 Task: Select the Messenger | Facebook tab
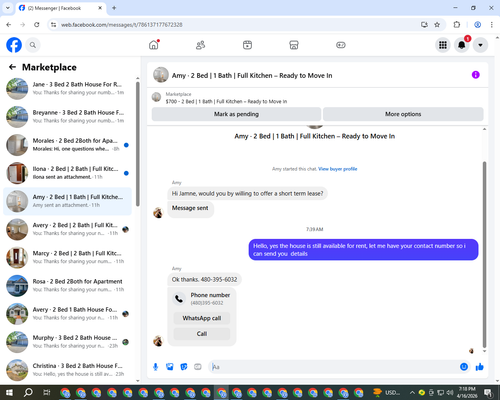click(61, 8)
